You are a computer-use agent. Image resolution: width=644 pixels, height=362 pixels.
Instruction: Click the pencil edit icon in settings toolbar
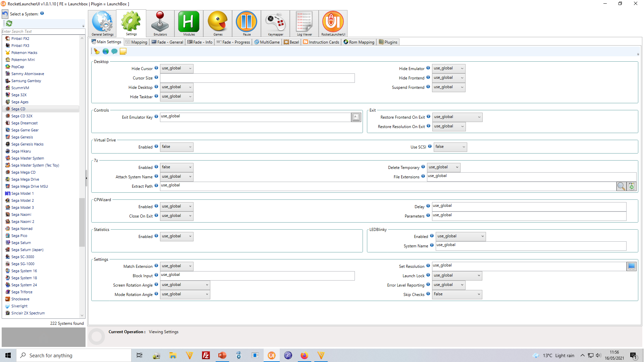[97, 51]
